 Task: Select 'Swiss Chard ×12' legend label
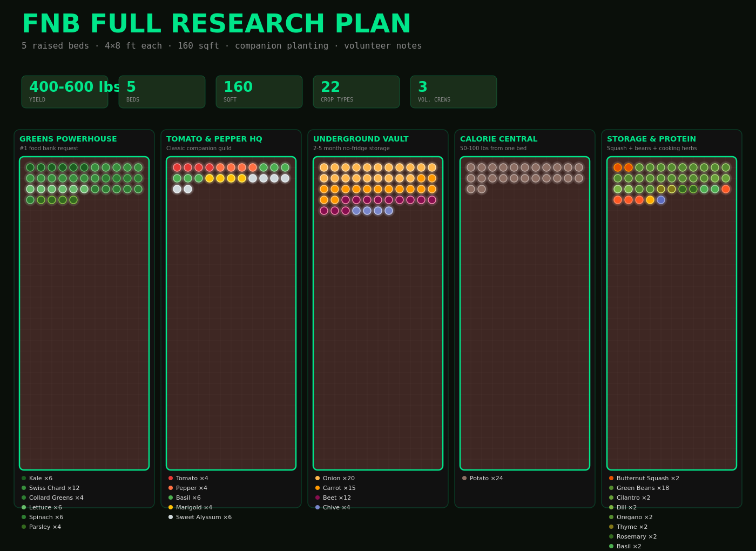coord(54,488)
